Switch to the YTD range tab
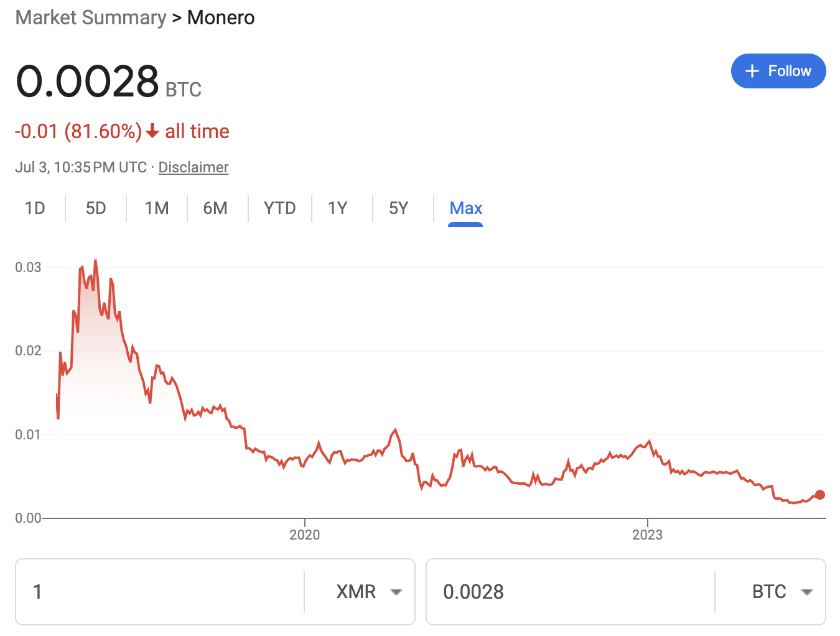 pos(279,208)
